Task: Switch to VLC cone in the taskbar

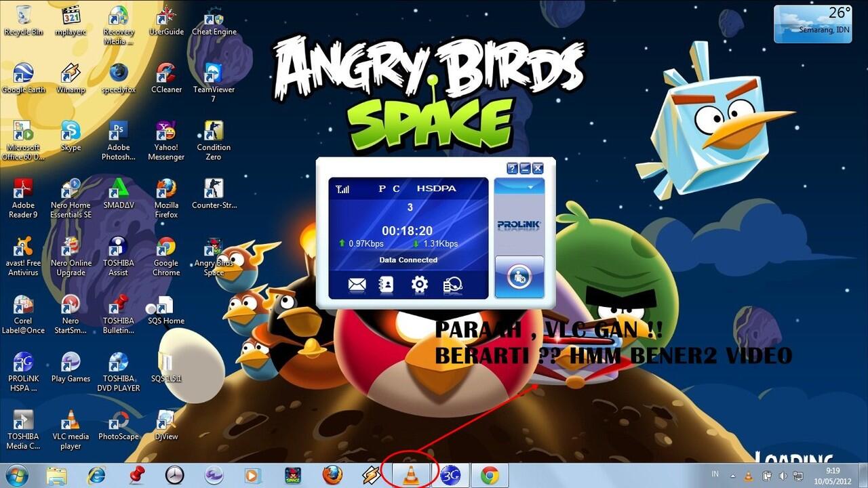Action: click(410, 476)
